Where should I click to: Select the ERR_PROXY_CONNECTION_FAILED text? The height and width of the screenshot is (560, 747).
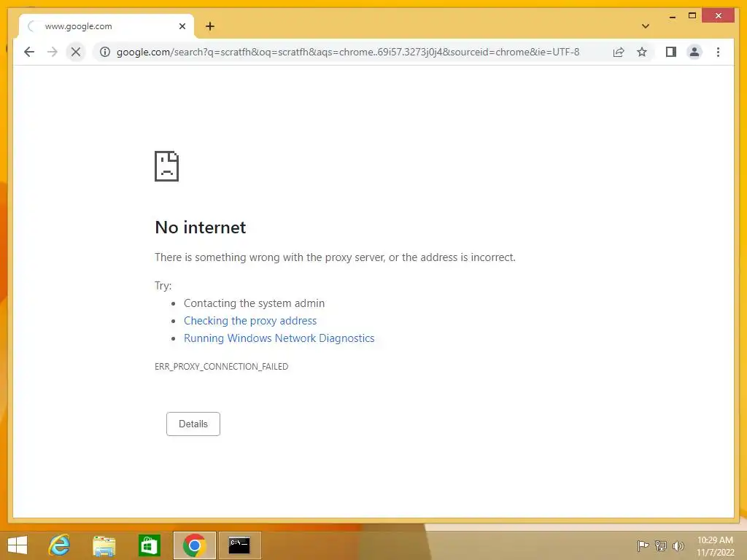pyautogui.click(x=222, y=366)
